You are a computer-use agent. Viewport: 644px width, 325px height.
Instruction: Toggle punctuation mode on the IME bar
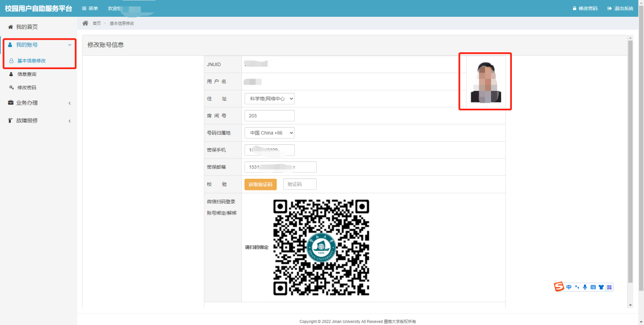coord(577,287)
